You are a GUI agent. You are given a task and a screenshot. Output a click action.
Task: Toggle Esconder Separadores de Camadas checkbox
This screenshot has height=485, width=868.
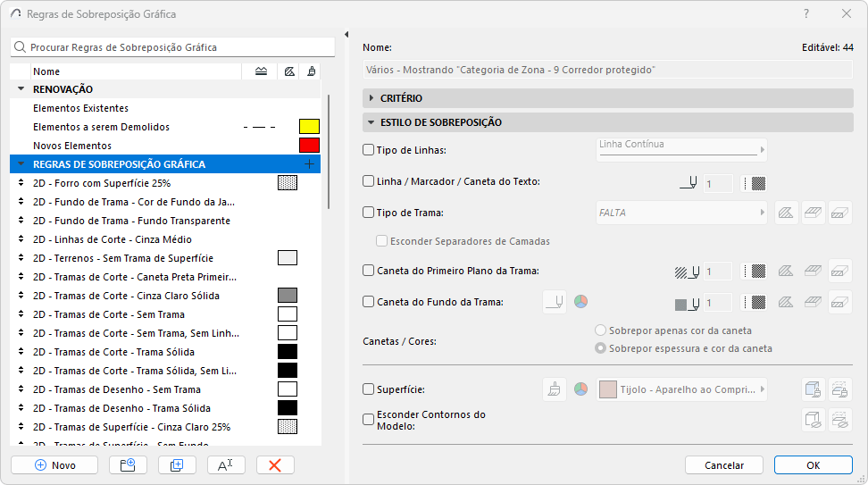pos(381,241)
